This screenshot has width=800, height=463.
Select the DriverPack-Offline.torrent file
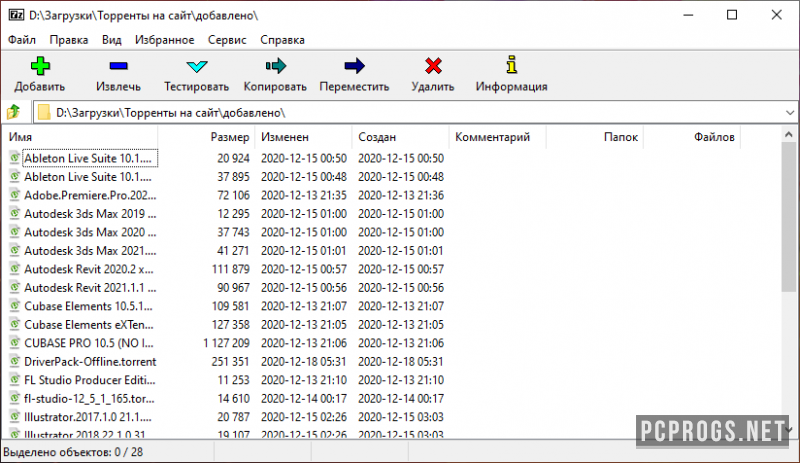pos(90,362)
